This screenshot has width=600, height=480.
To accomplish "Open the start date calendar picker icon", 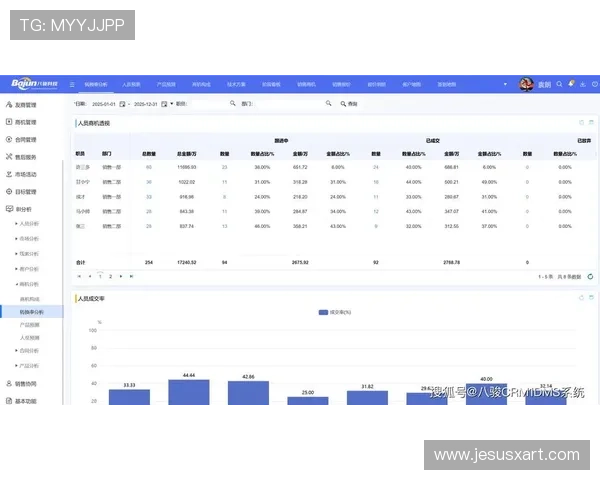I will pyautogui.click(x=123, y=103).
